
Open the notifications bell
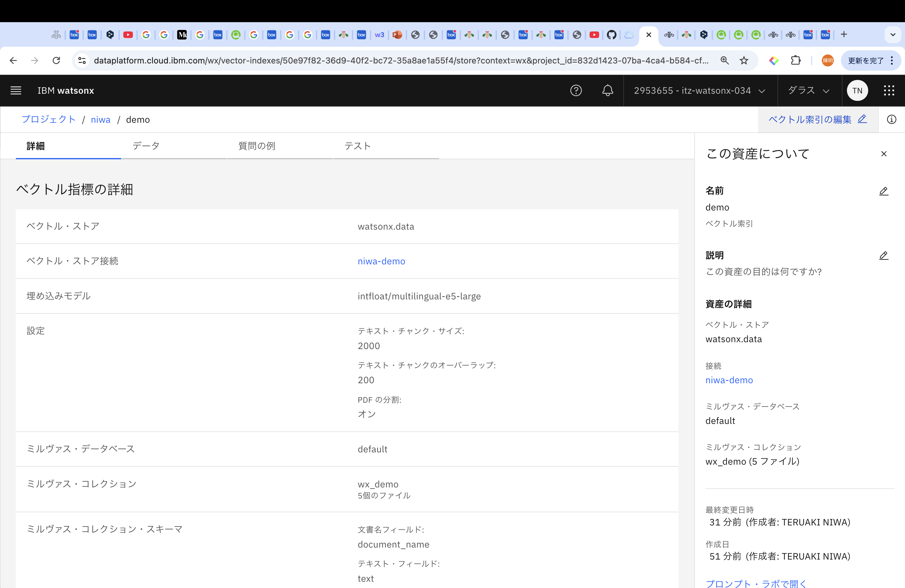(x=607, y=90)
